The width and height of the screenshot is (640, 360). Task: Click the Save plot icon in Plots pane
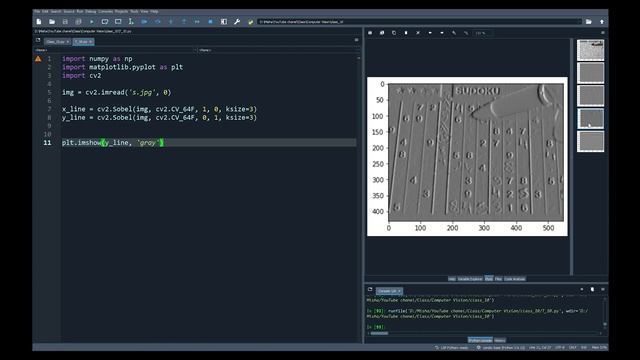(370, 33)
